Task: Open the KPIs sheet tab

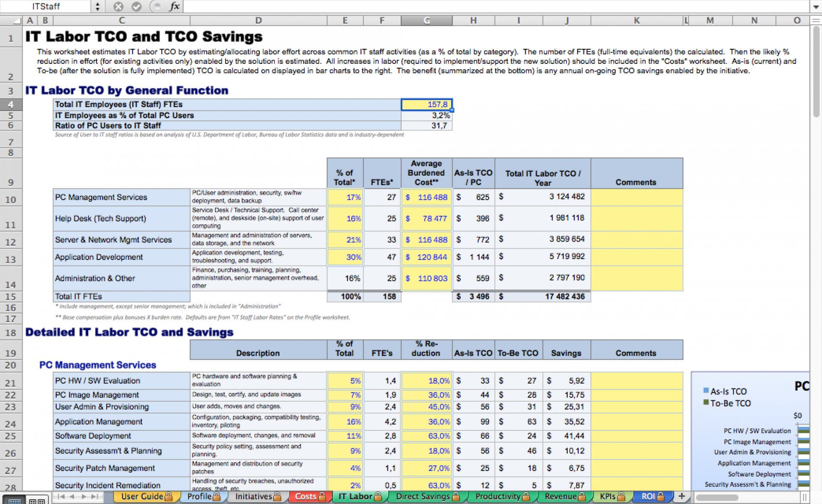Action: click(x=612, y=497)
